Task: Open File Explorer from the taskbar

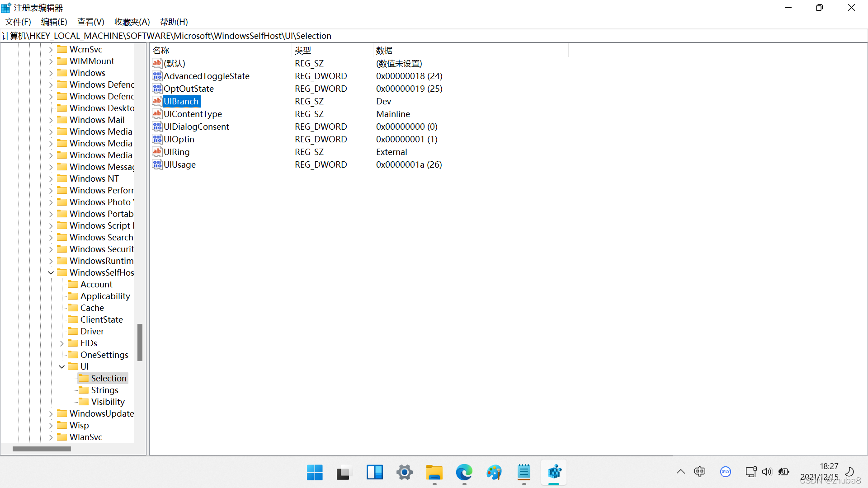Action: point(434,473)
